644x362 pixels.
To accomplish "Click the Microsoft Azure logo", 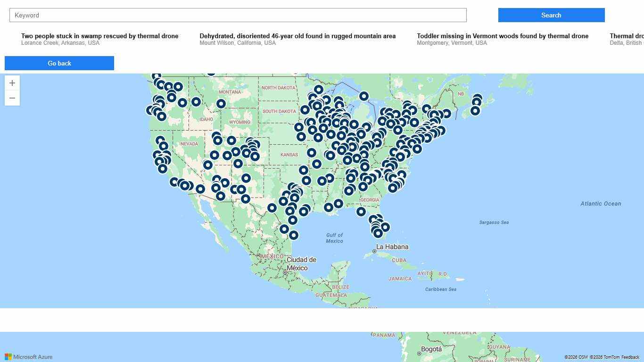I will 29,357.
